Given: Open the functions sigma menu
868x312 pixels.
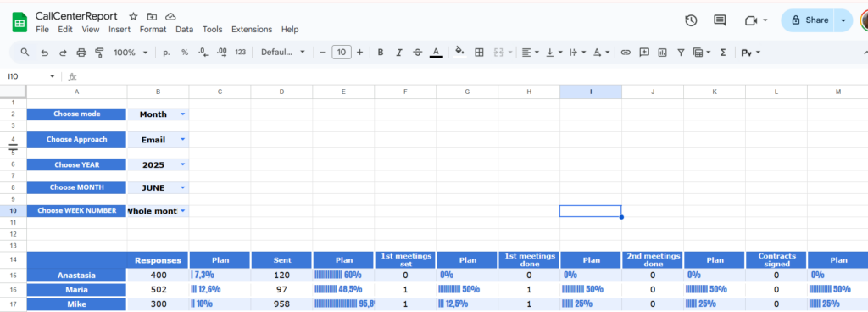Looking at the screenshot, I should (x=722, y=53).
